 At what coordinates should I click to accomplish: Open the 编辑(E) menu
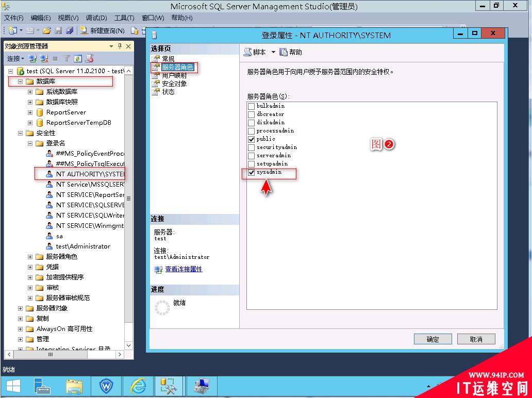40,18
